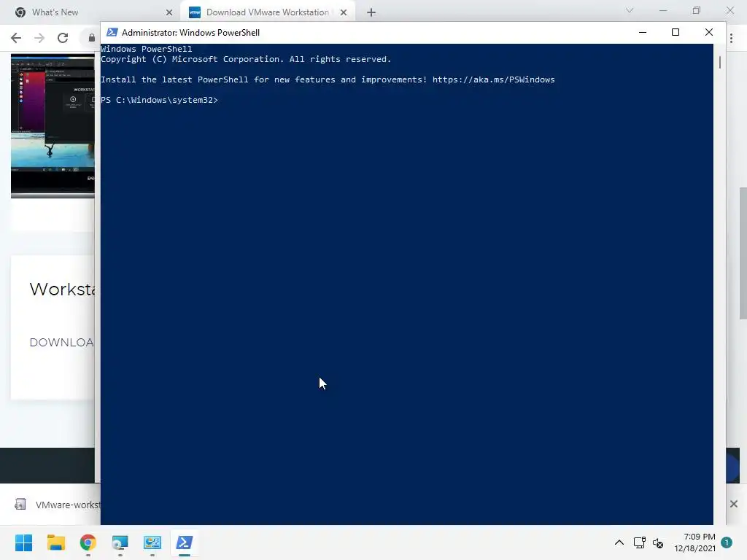Click the Copyright Microsoft Corporation line
Viewport: 747px width, 560px height.
tap(246, 59)
